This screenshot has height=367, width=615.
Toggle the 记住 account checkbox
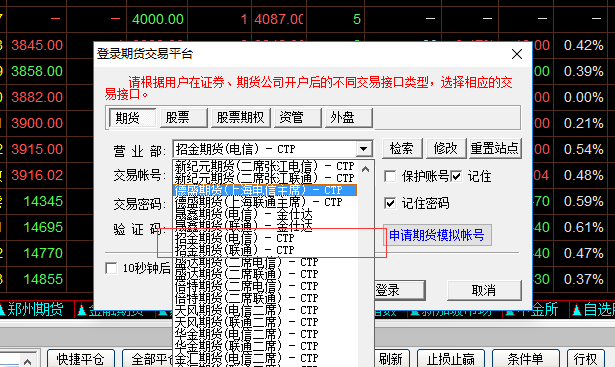[x=456, y=176]
